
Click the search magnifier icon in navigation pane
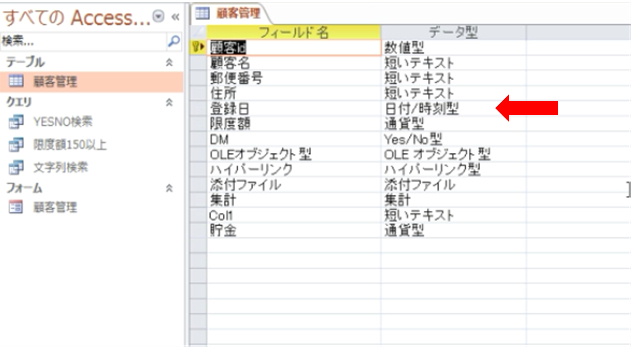coord(174,41)
